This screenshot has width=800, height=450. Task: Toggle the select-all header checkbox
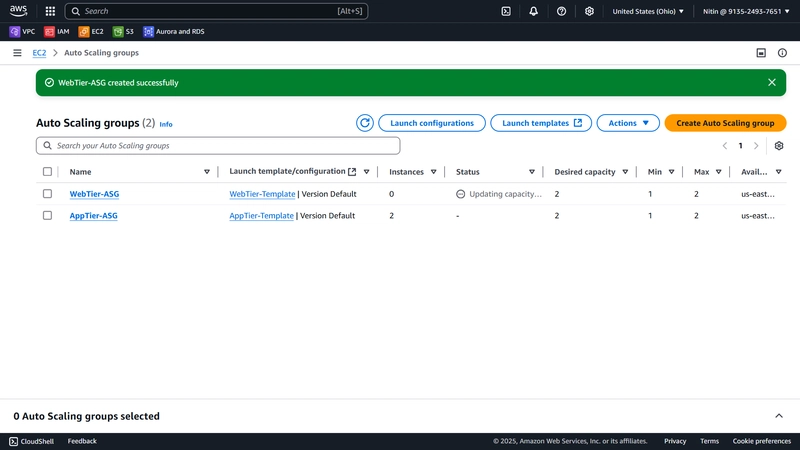point(47,171)
